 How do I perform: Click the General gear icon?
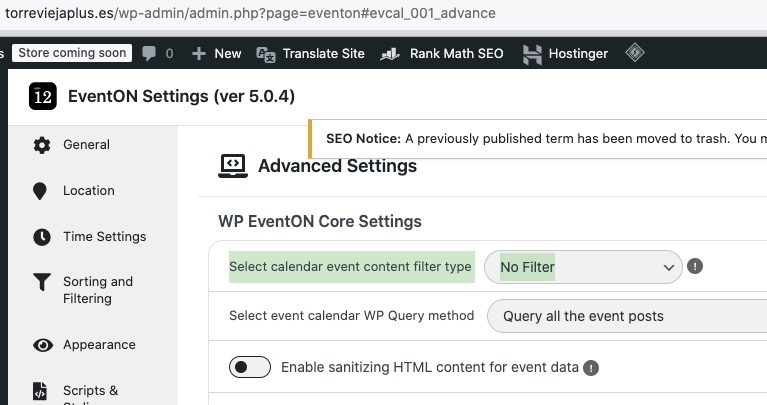pyautogui.click(x=41, y=145)
